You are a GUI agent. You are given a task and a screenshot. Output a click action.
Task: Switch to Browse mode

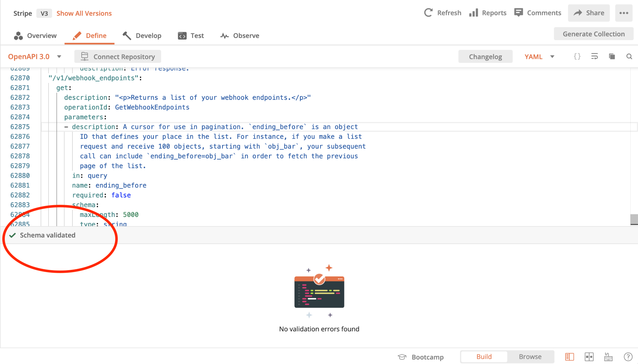click(x=530, y=357)
